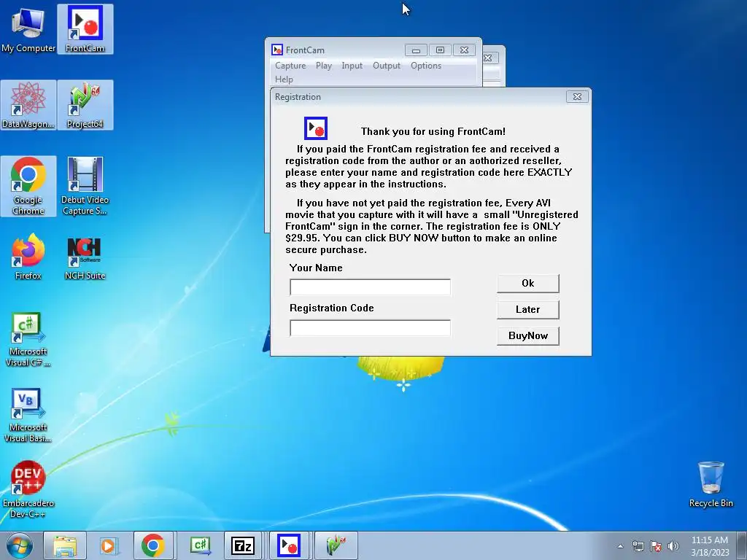
Task: Open the My Computer desktop icon
Action: point(28,29)
